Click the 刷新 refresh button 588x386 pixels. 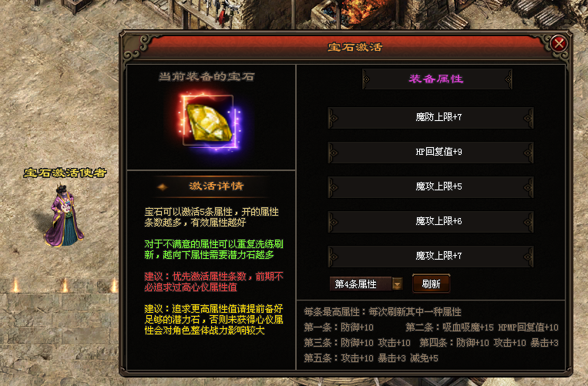point(431,284)
